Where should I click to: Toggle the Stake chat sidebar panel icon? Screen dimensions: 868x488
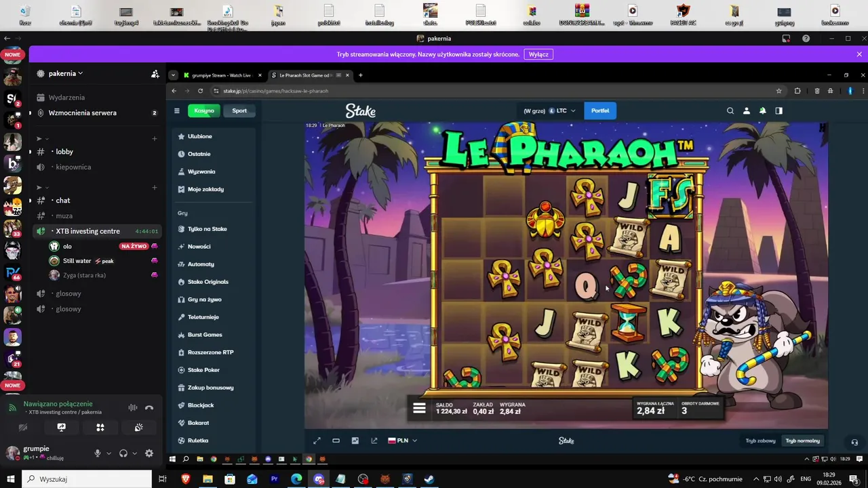778,110
